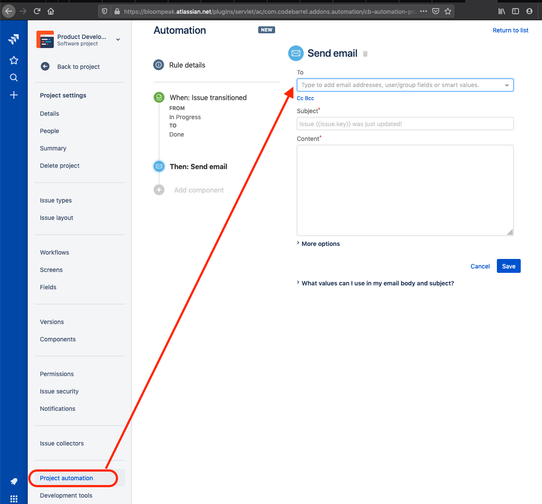Open the browser library icon
The image size is (542, 504).
[x=502, y=11]
